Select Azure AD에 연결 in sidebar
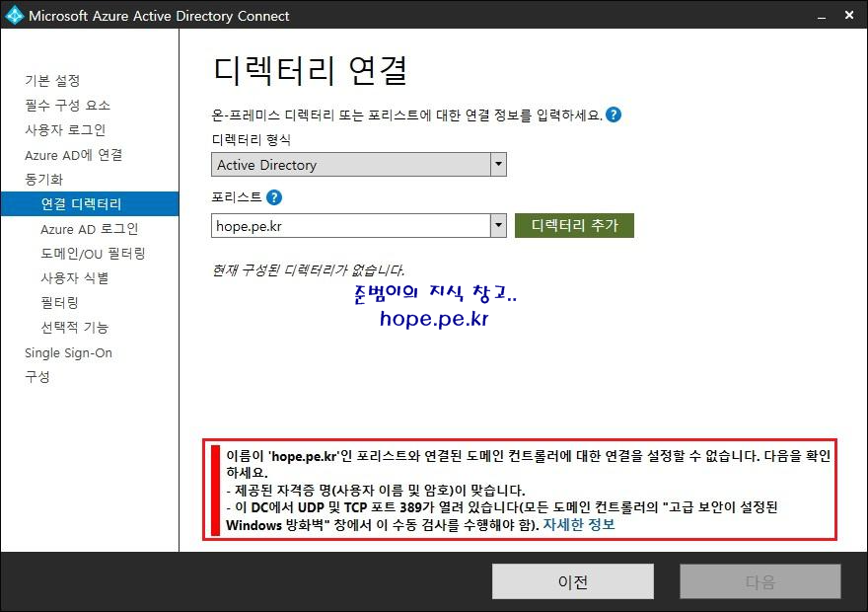Viewport: 868px width, 612px height. pyautogui.click(x=74, y=155)
